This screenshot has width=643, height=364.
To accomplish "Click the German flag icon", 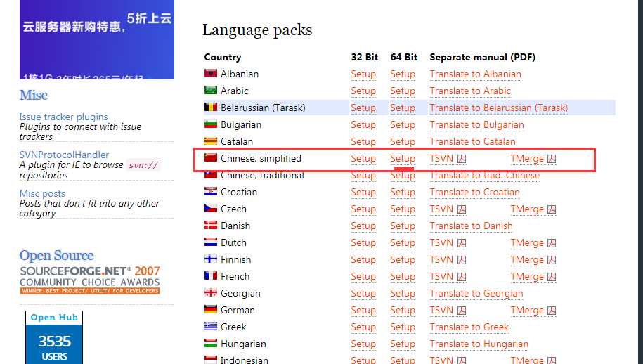I will coord(211,309).
